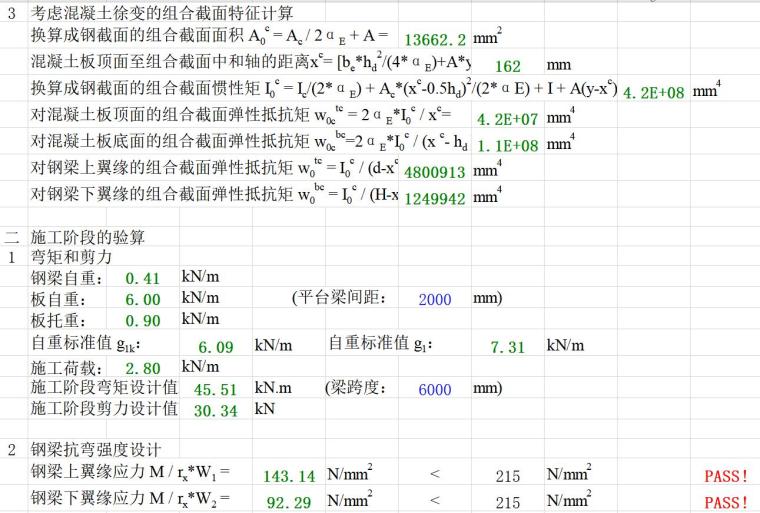Click the PASS! result for 钢梁下翼缘应力
The image size is (760, 513).
pyautogui.click(x=726, y=501)
